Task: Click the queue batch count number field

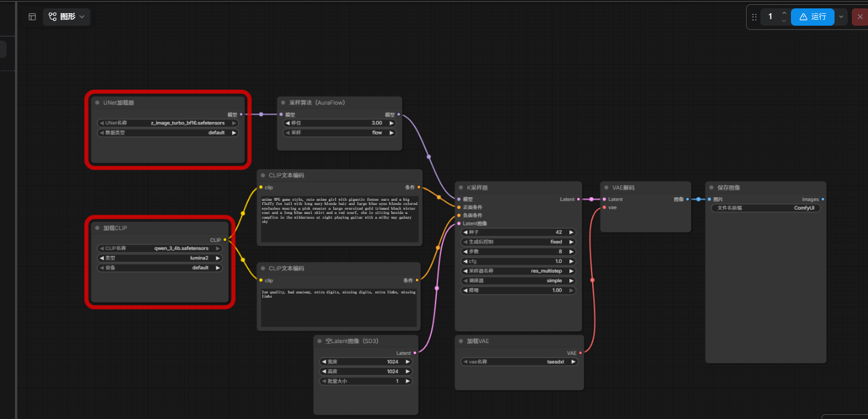Action: click(x=770, y=17)
